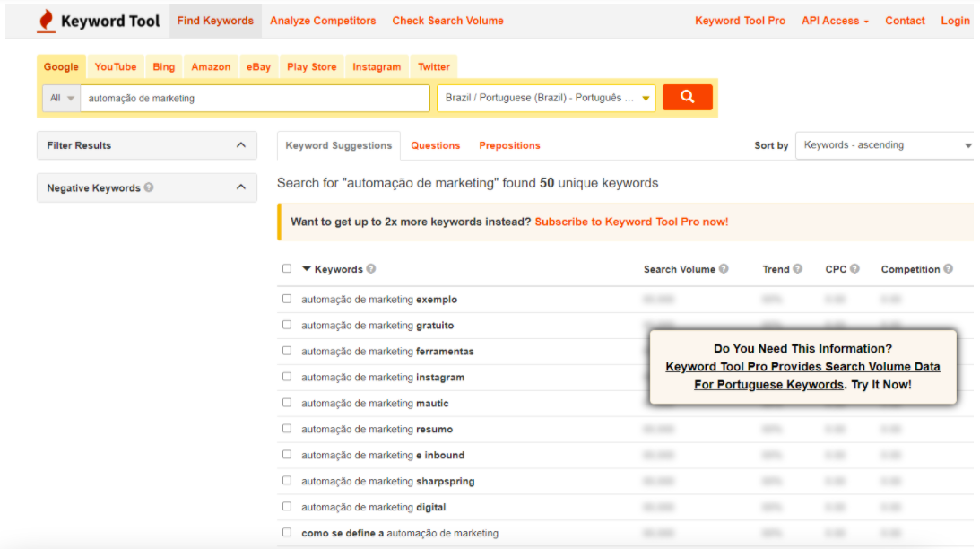Click the help icon beside Search Volume
The height and width of the screenshot is (549, 980).
724,269
